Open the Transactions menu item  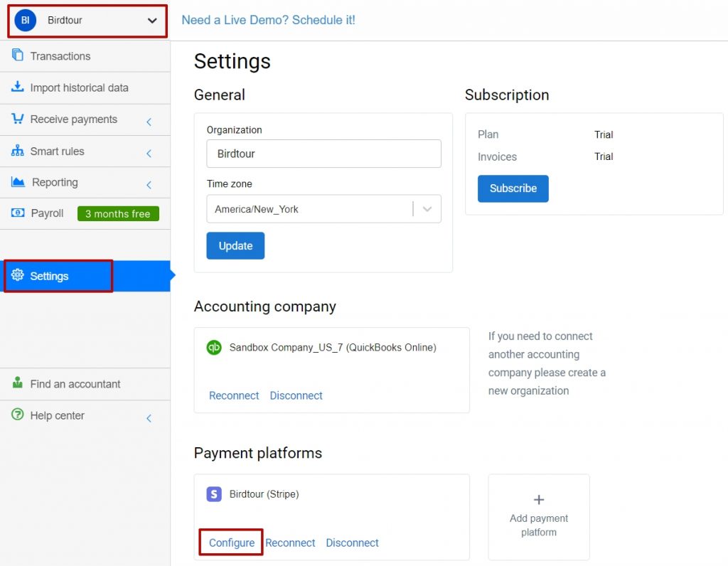coord(85,55)
